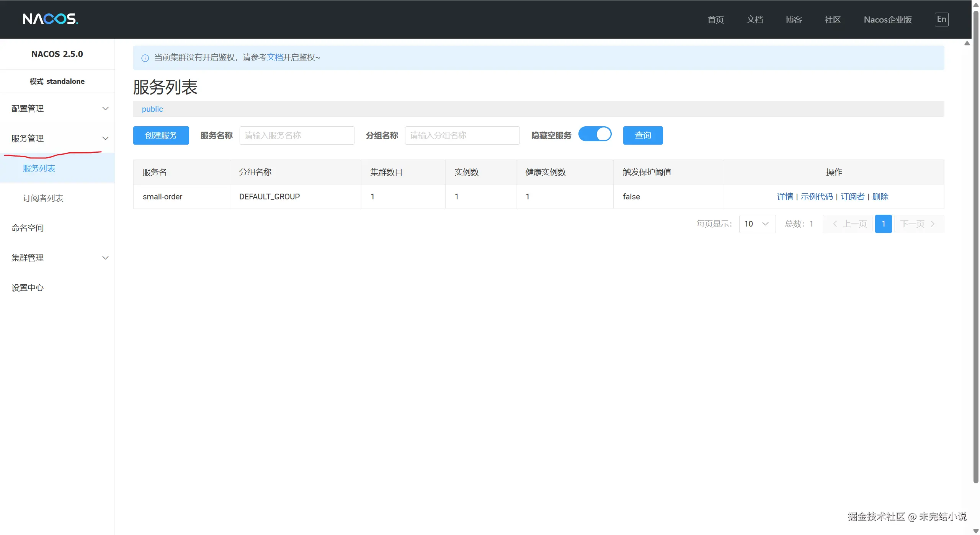Switch language with En icon
Screen dimensions: 980x535
coord(941,19)
